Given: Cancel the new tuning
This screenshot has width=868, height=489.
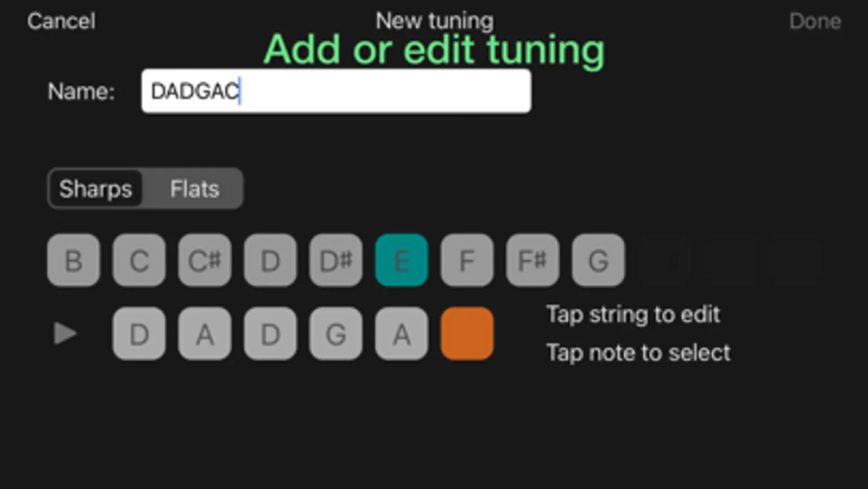Looking at the screenshot, I should pos(61,21).
